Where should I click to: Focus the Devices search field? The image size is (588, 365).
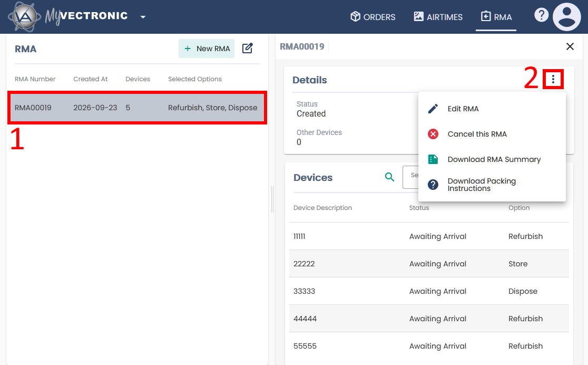(411, 177)
